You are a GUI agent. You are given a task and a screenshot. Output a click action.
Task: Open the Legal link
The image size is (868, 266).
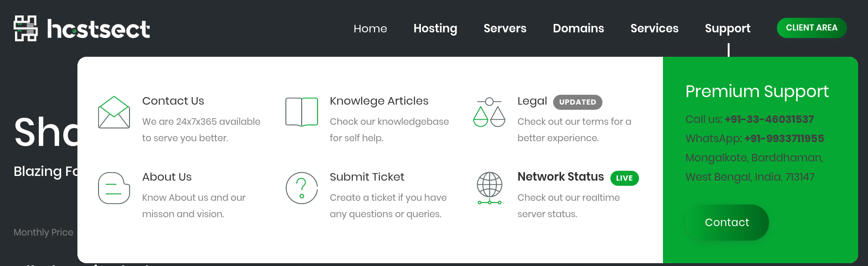532,101
